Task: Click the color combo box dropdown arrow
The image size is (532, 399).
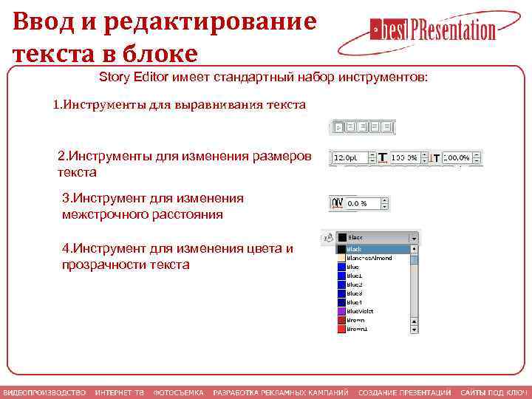Action: 414,238
